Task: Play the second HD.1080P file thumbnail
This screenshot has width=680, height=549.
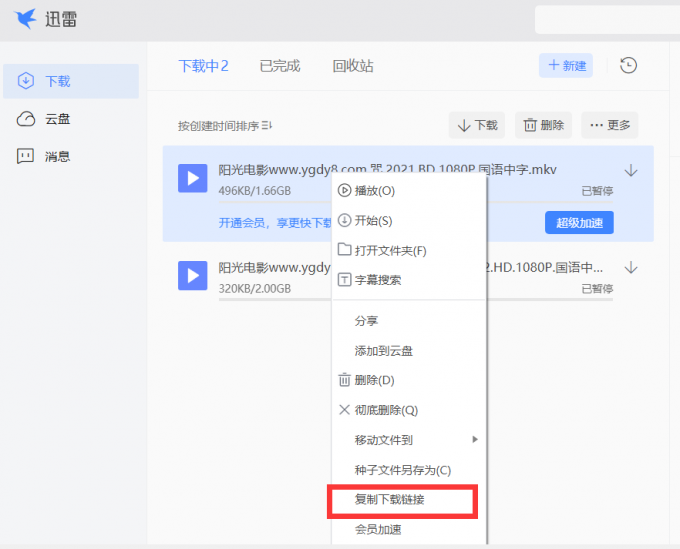Action: 193,275
